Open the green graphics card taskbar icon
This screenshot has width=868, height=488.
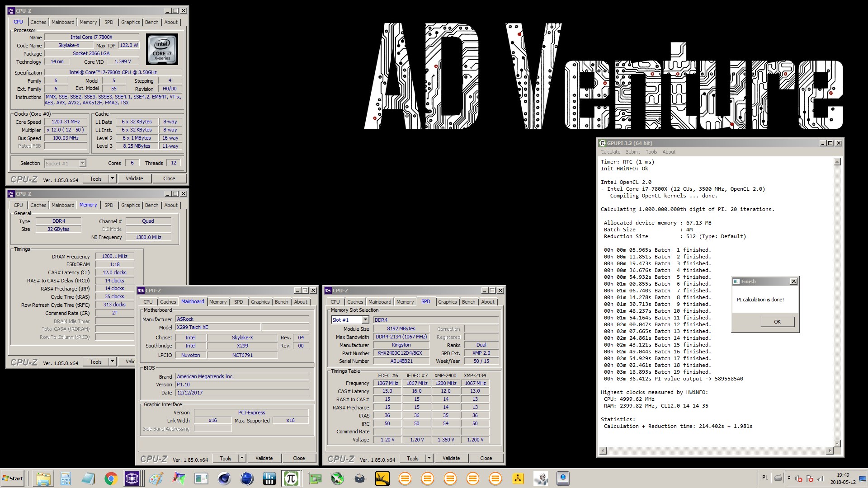315,479
